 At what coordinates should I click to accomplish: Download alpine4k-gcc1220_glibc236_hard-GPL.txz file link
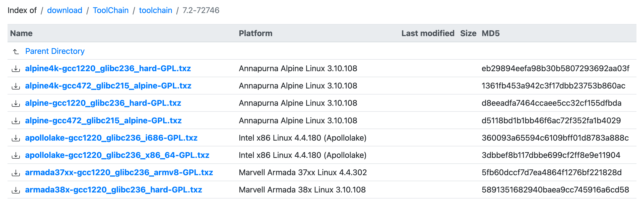pos(108,68)
